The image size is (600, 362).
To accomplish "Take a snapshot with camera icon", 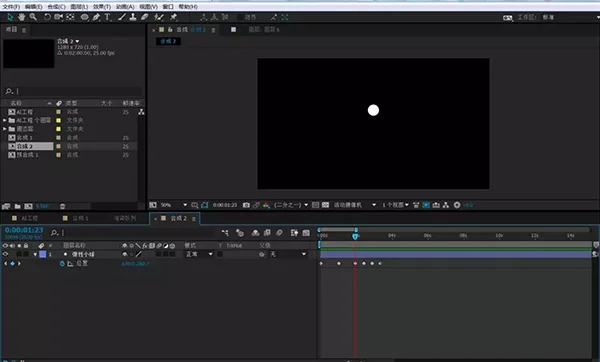I will 246,205.
